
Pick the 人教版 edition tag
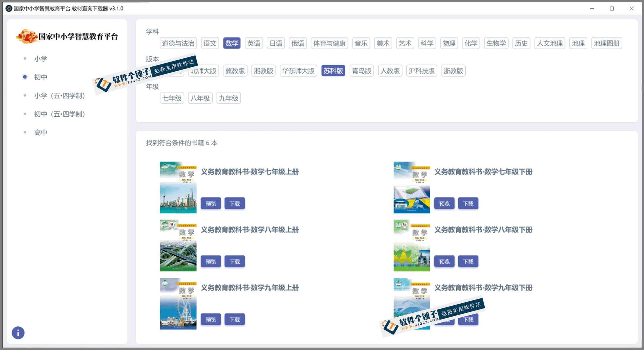tap(390, 71)
